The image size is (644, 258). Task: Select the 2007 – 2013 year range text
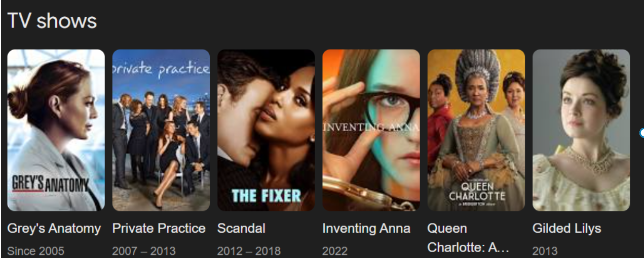coord(144,251)
